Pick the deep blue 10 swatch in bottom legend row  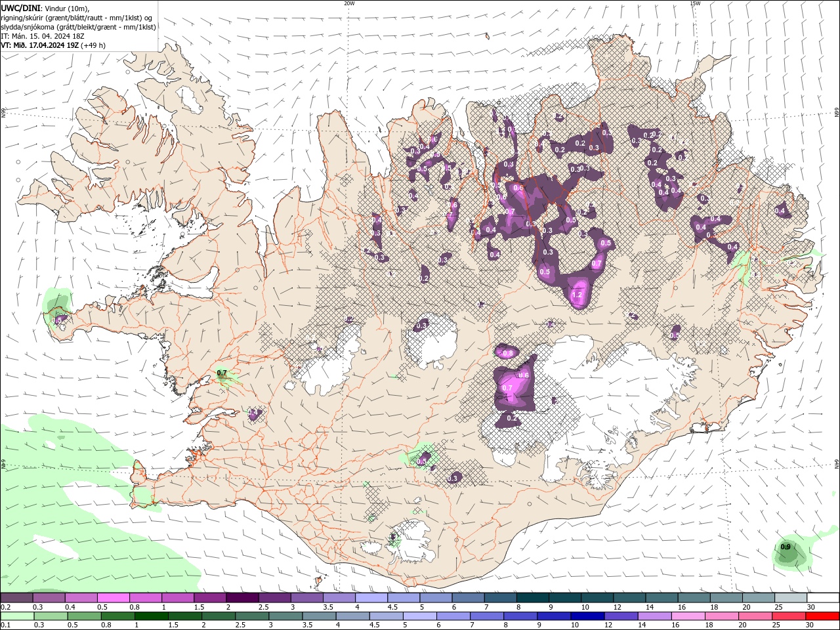pyautogui.click(x=587, y=616)
